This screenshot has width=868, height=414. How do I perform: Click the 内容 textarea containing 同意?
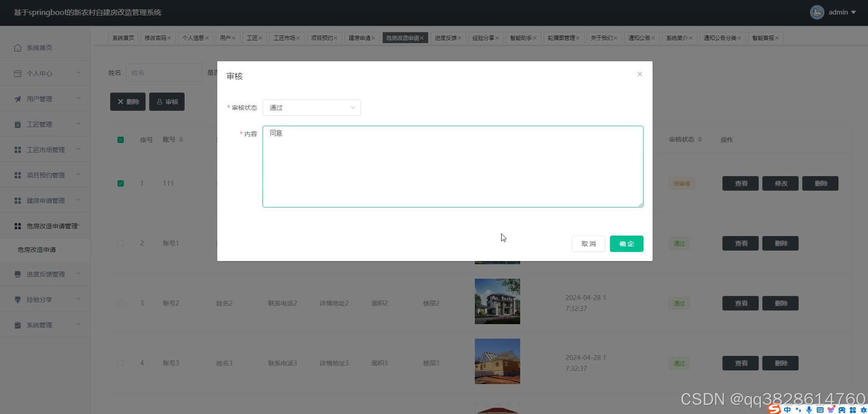(453, 167)
